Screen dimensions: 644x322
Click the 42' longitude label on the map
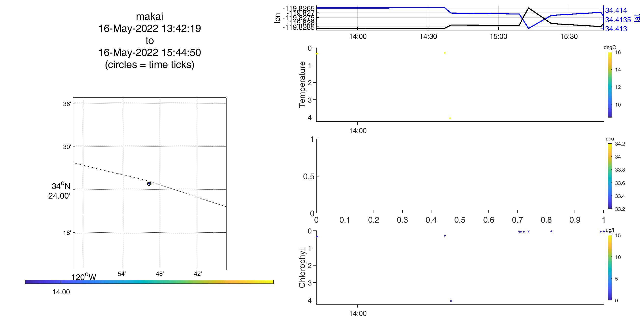[x=198, y=274]
